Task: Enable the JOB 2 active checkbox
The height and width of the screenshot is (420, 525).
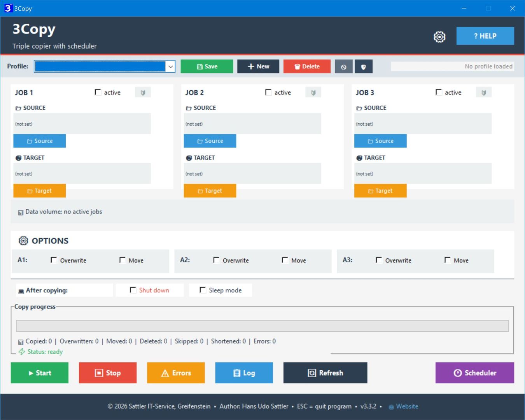Action: (x=268, y=92)
